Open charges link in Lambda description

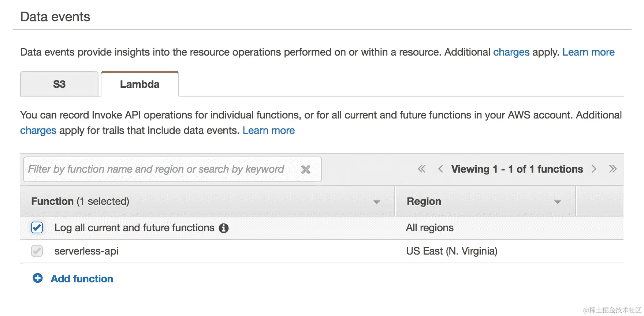point(38,131)
